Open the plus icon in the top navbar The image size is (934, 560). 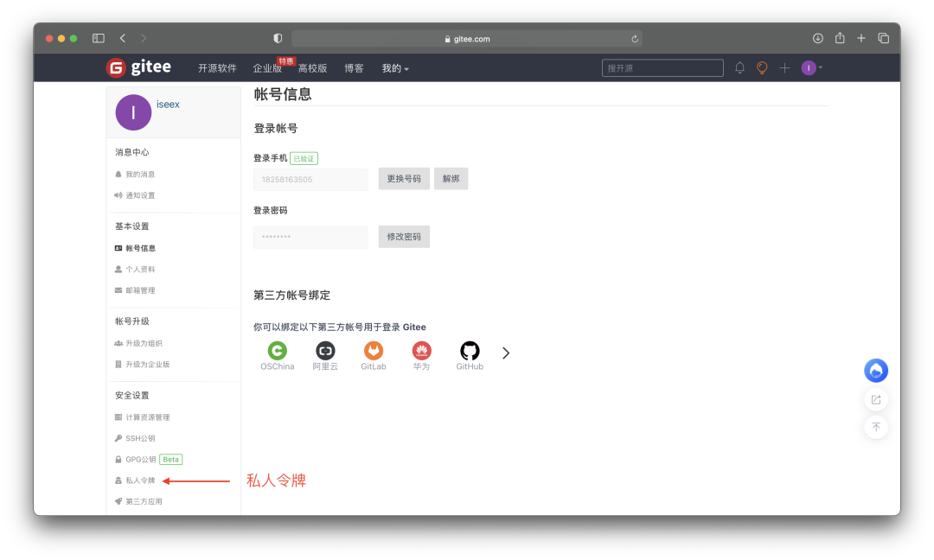(784, 67)
